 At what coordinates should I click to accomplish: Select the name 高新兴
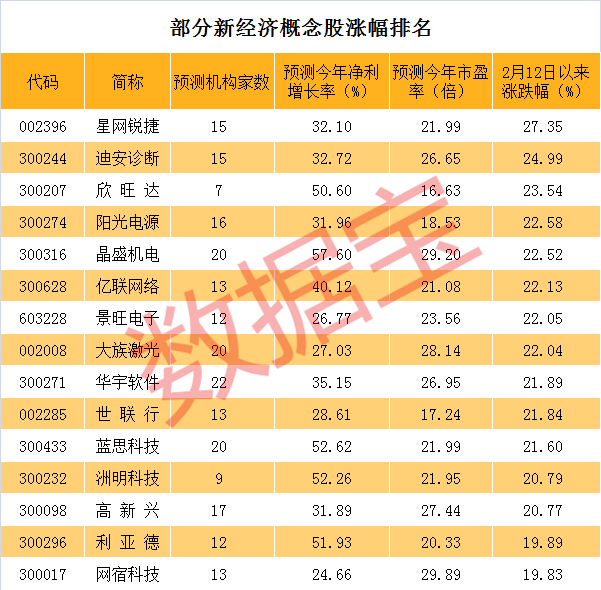tap(127, 510)
